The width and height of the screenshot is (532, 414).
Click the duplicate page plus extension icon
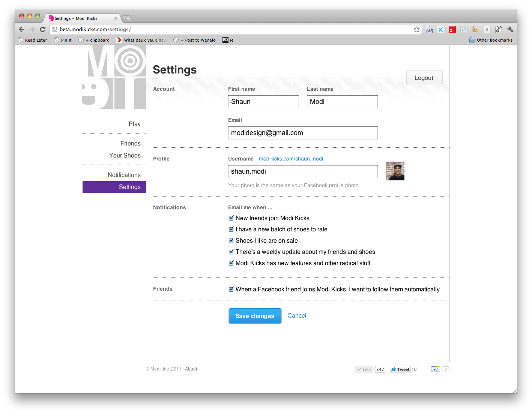[499, 29]
